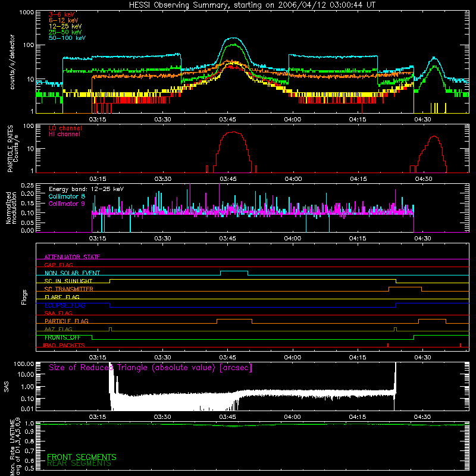476x476 pixels.
Task: Click the particle rate peak near 04:30
Action: [434, 136]
